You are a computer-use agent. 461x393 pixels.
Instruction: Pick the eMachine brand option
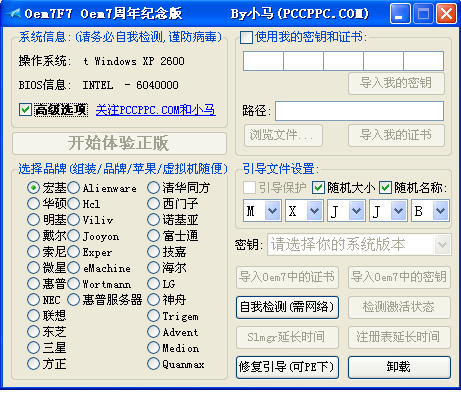pyautogui.click(x=73, y=268)
